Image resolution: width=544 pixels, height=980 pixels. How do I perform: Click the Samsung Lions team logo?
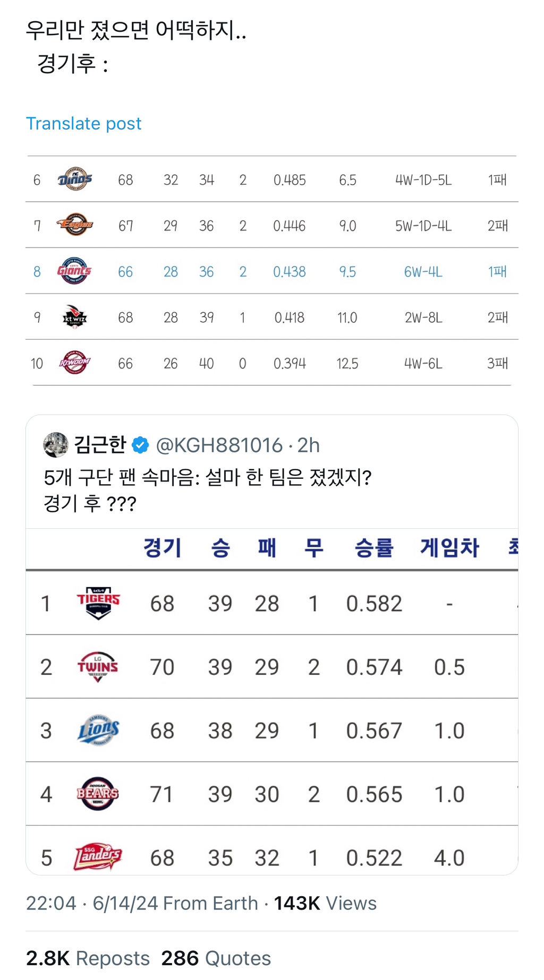pyautogui.click(x=98, y=730)
